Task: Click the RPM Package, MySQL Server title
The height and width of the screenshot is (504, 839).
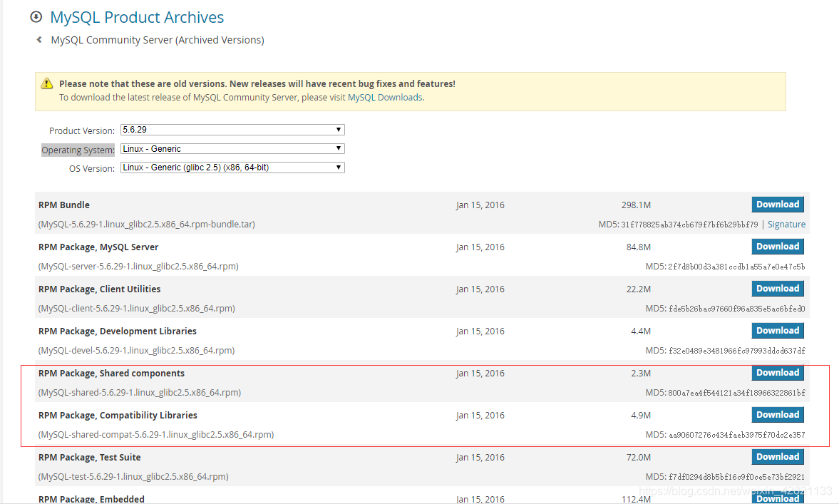Action: [98, 247]
